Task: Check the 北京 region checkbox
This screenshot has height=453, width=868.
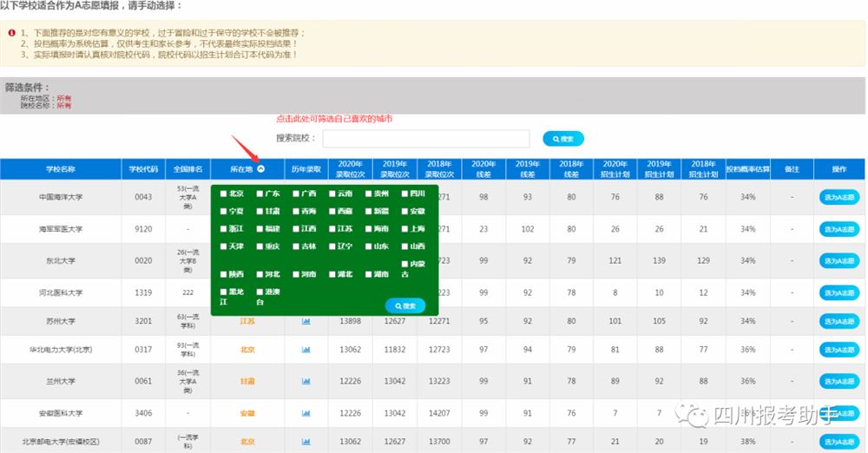Action: tap(224, 194)
